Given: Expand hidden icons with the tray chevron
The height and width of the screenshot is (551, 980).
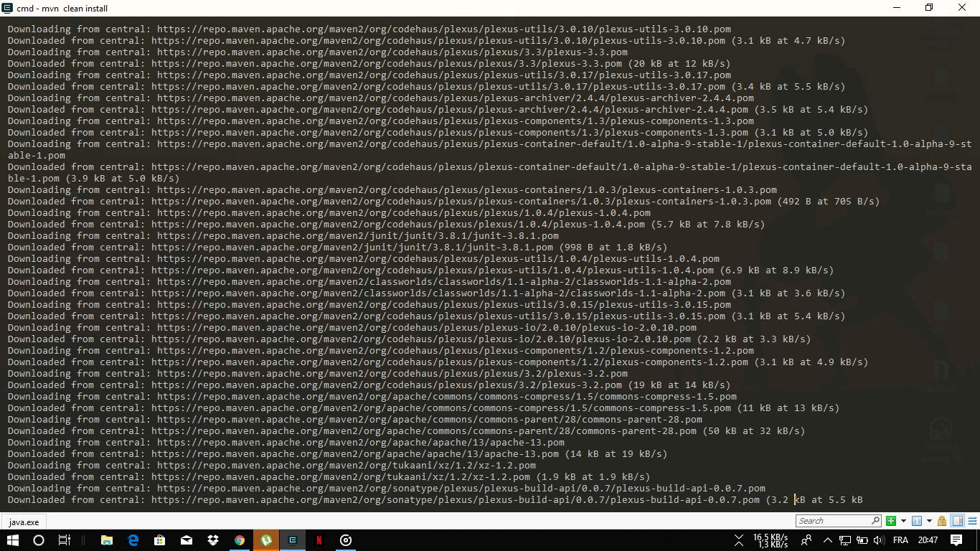Looking at the screenshot, I should [x=827, y=540].
